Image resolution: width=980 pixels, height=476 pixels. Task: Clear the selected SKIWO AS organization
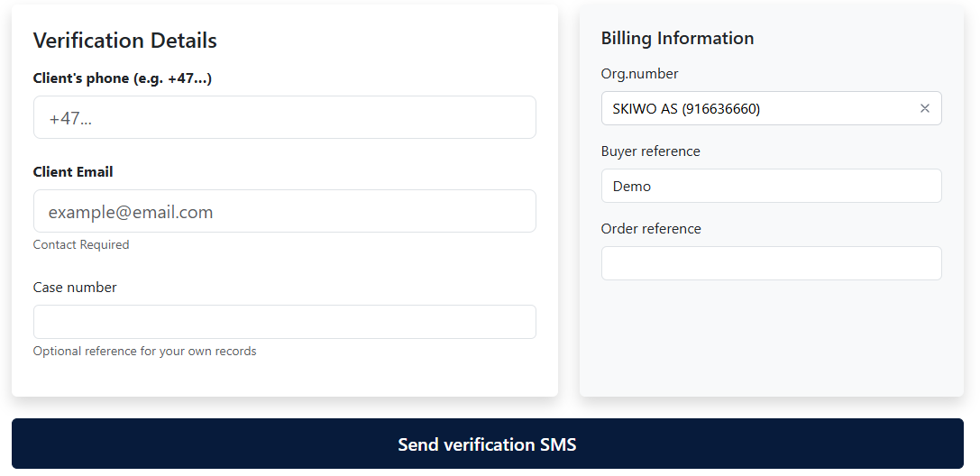pyautogui.click(x=924, y=108)
